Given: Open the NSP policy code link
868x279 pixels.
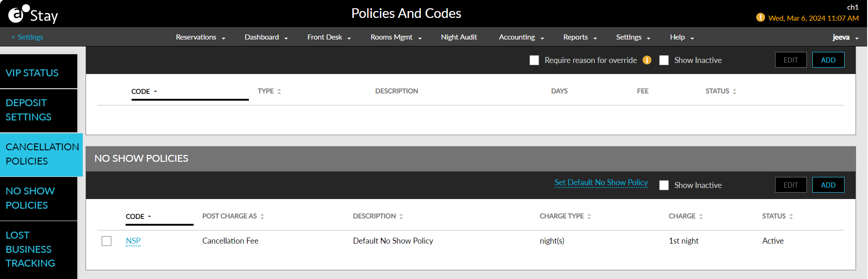Looking at the screenshot, I should coord(133,241).
